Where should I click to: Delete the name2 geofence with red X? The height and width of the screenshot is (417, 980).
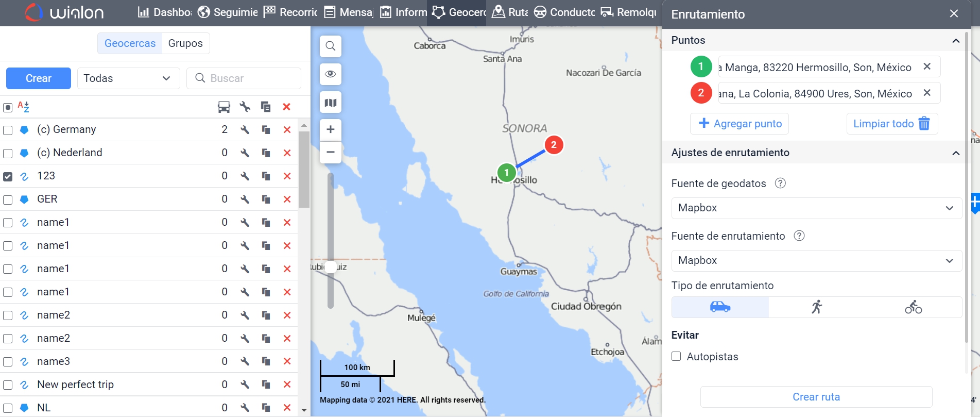tap(287, 315)
